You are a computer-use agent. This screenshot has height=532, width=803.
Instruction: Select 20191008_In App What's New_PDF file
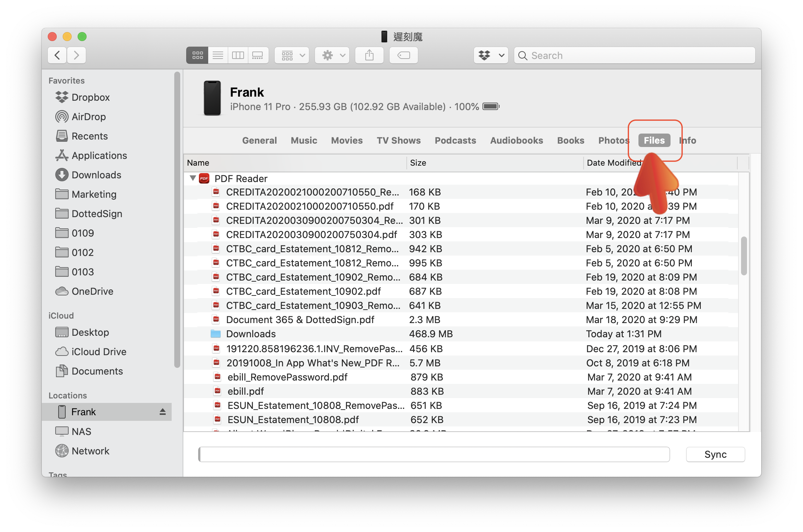461,363
